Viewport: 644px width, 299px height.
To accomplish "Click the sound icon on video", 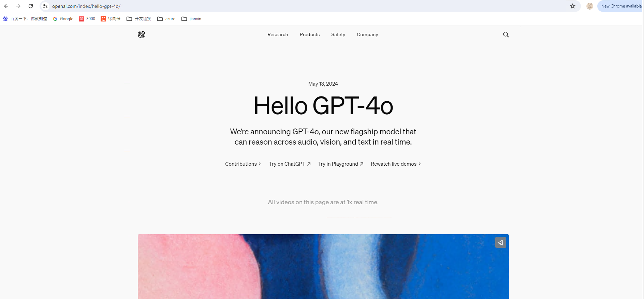I will (x=500, y=242).
